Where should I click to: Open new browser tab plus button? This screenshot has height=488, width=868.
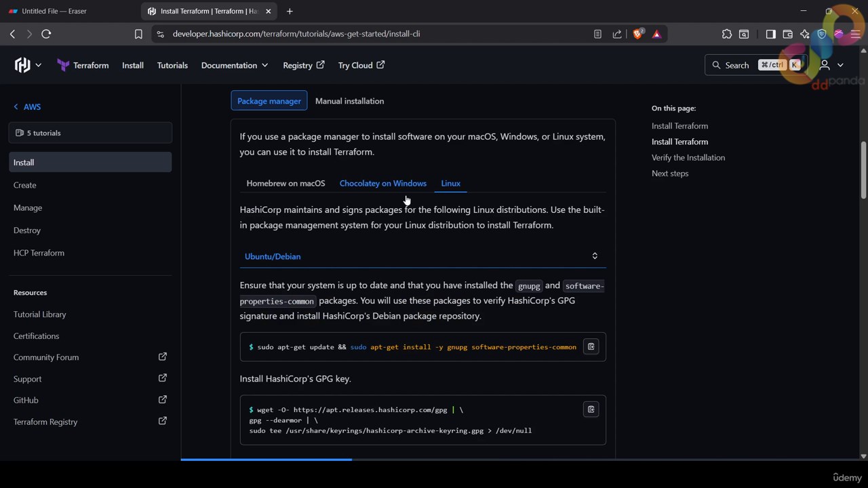point(290,11)
